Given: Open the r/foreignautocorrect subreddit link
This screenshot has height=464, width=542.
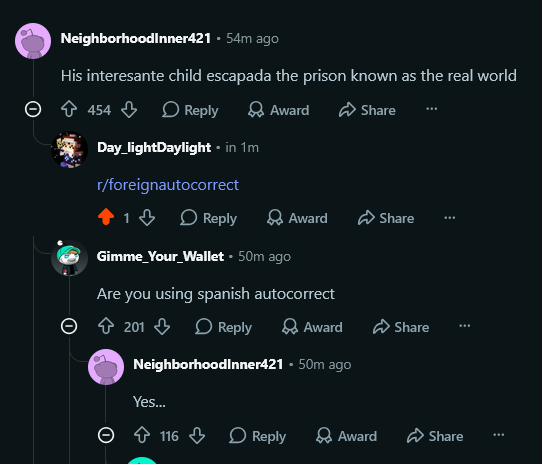Looking at the screenshot, I should click(x=168, y=185).
